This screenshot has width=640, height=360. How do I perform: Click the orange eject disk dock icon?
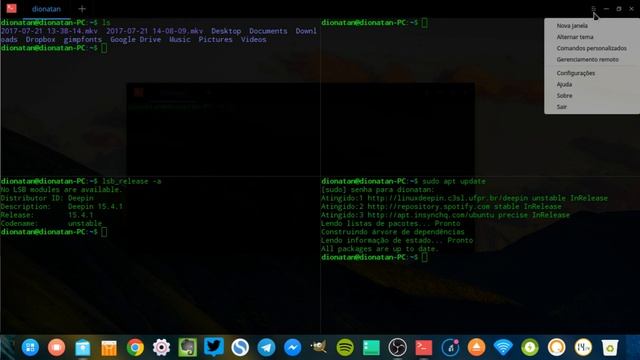coord(476,348)
